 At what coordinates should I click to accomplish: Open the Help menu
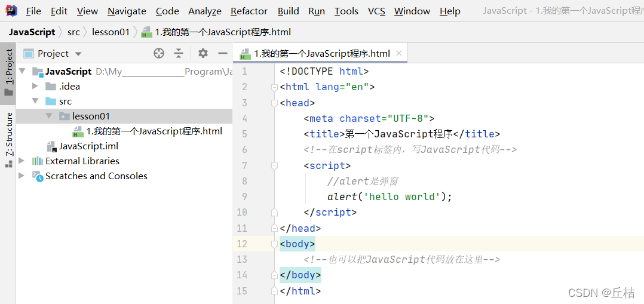coord(450,11)
